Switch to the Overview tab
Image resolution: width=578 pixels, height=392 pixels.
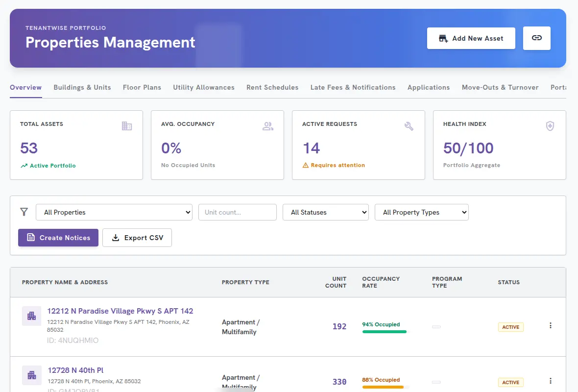[x=25, y=87]
